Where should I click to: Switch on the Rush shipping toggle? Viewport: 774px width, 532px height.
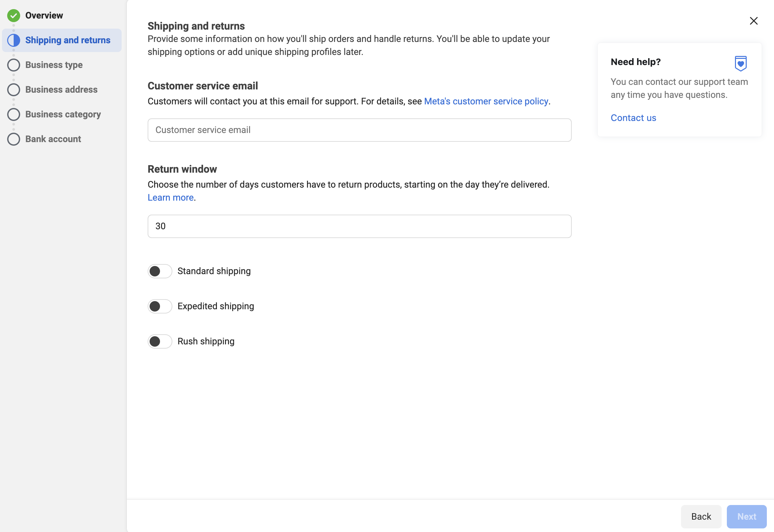coord(160,341)
